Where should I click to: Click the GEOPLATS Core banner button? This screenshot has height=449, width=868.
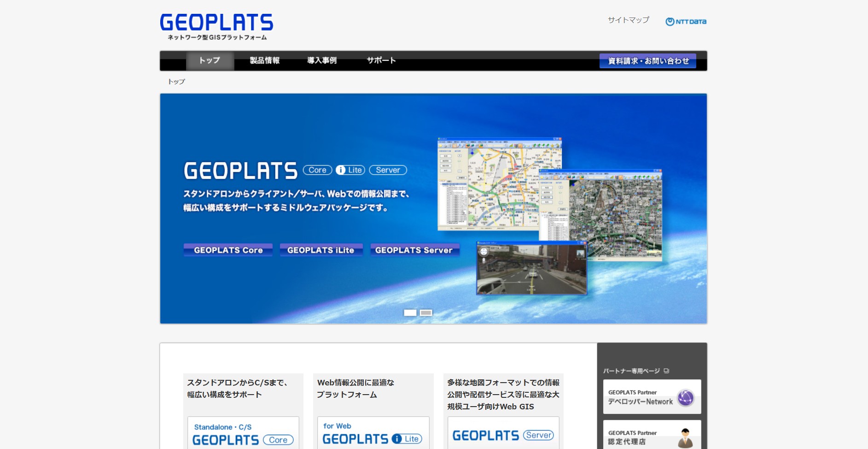point(228,250)
